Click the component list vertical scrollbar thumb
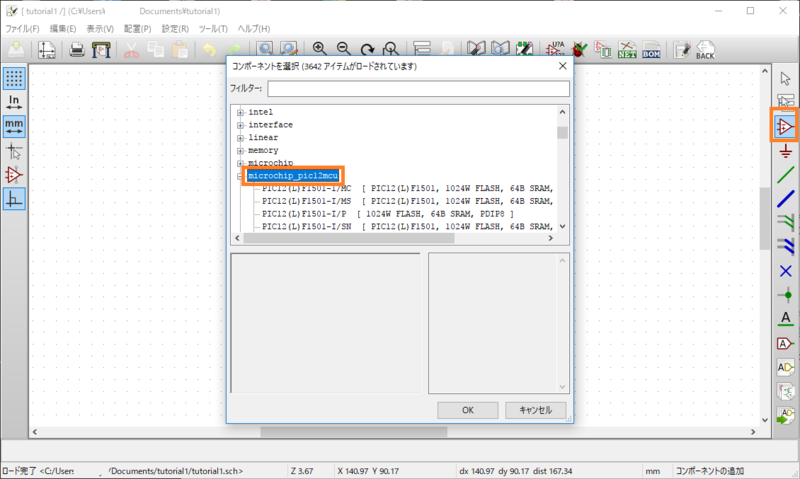800x479 pixels. (x=562, y=132)
